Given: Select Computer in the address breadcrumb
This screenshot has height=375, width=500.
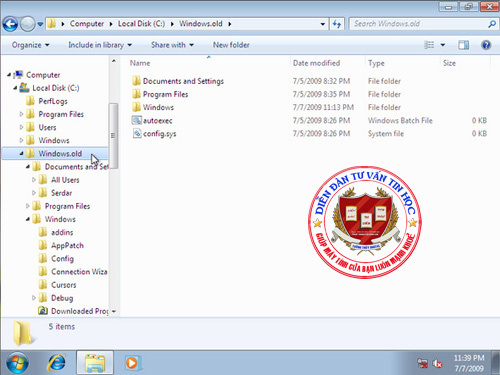Looking at the screenshot, I should click(87, 24).
